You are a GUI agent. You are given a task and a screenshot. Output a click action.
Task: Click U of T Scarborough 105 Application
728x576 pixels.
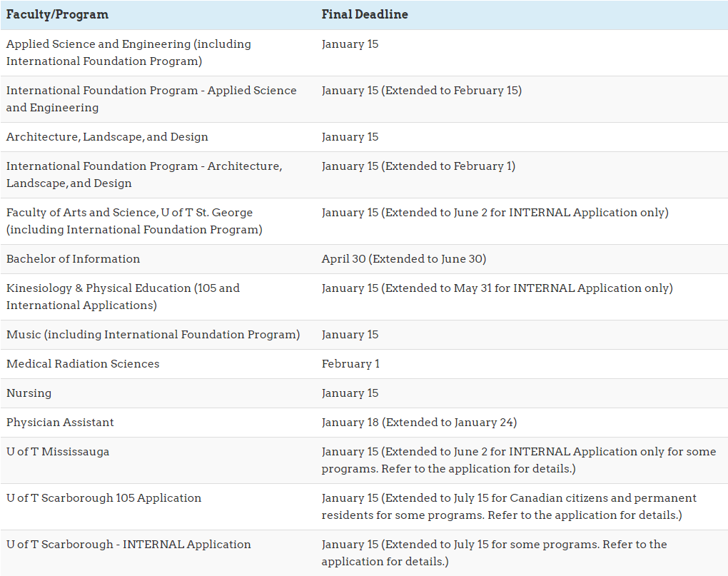pyautogui.click(x=103, y=498)
